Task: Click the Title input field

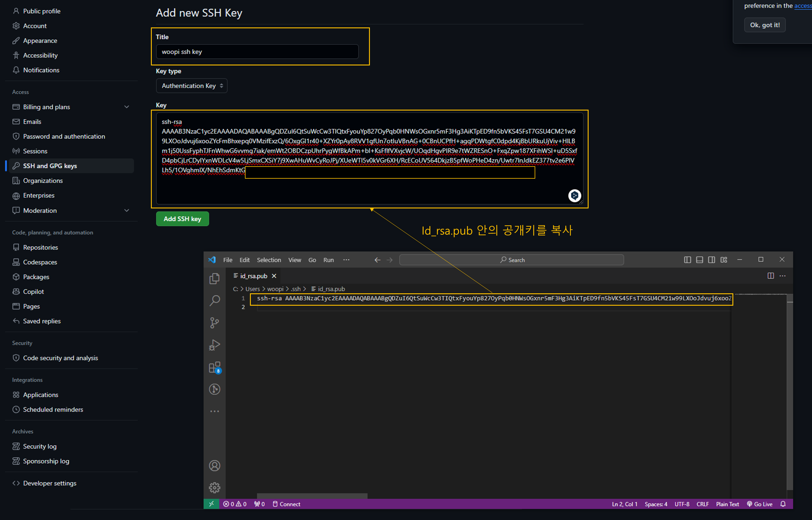Action: coord(257,52)
